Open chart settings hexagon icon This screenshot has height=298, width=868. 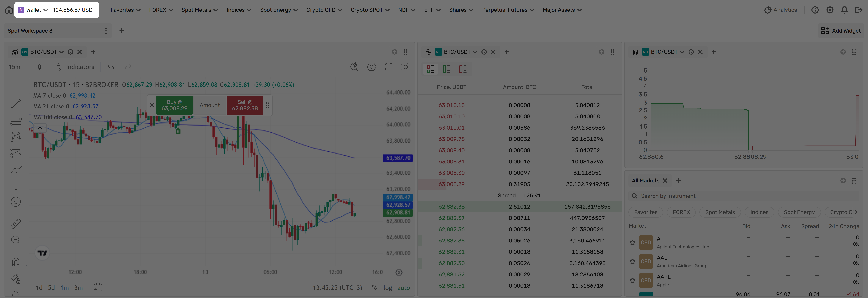pos(371,67)
